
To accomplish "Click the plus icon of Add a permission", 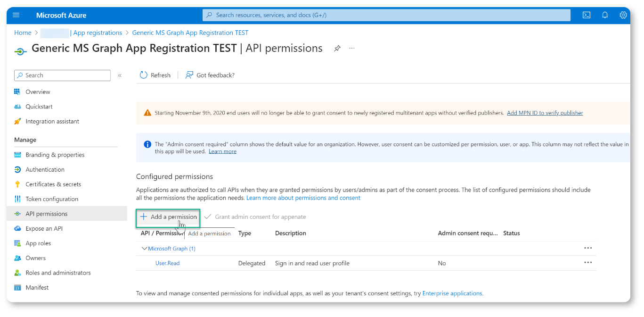I will (x=144, y=217).
